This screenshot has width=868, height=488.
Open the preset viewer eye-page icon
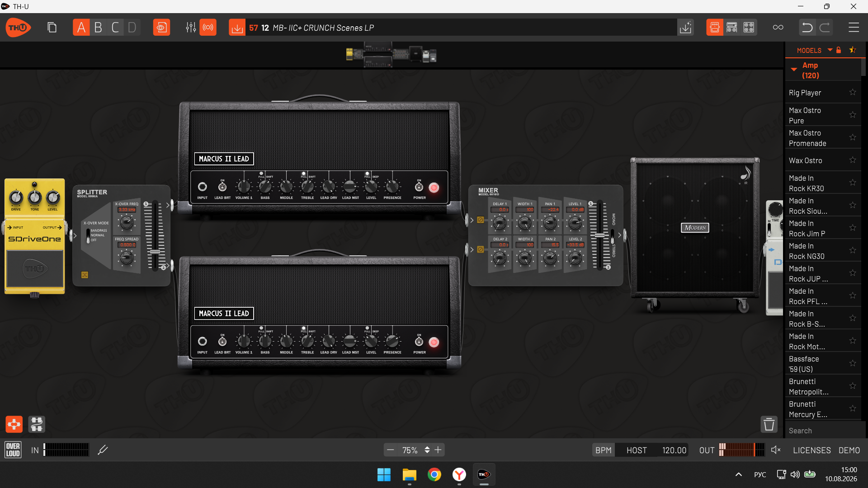161,28
